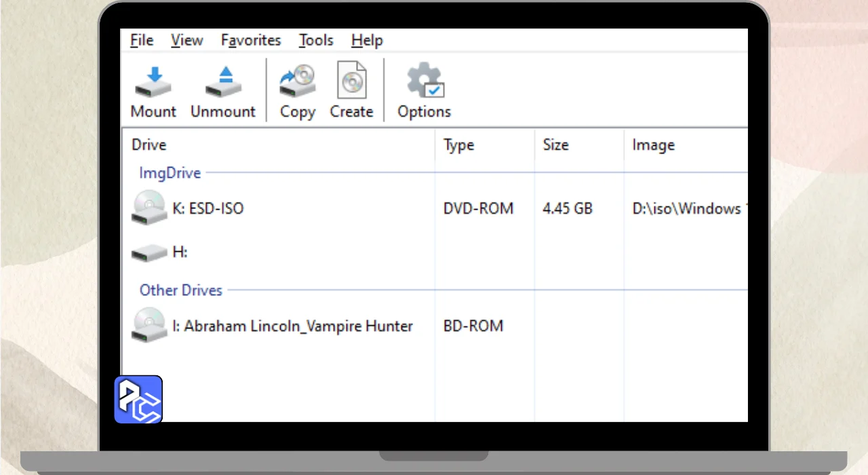Sort list by Size column header
The height and width of the screenshot is (475, 868).
tap(555, 145)
